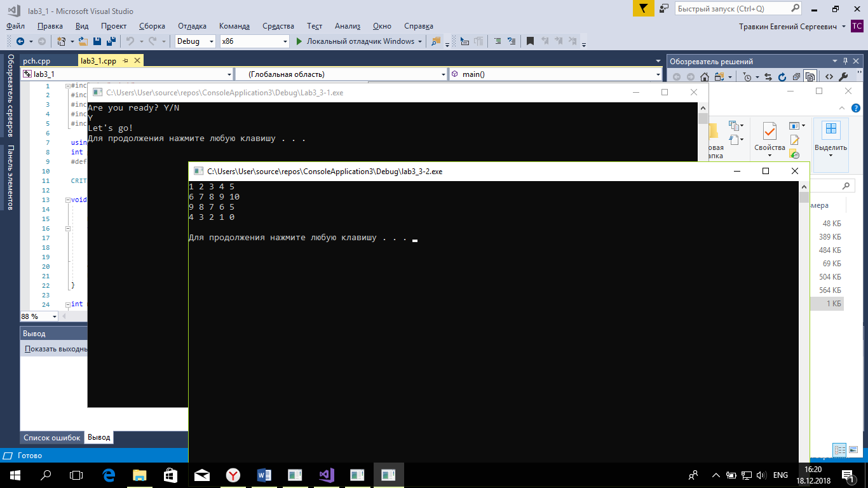Click the Redo arrow icon
Screen dimensions: 868x488
click(x=153, y=41)
